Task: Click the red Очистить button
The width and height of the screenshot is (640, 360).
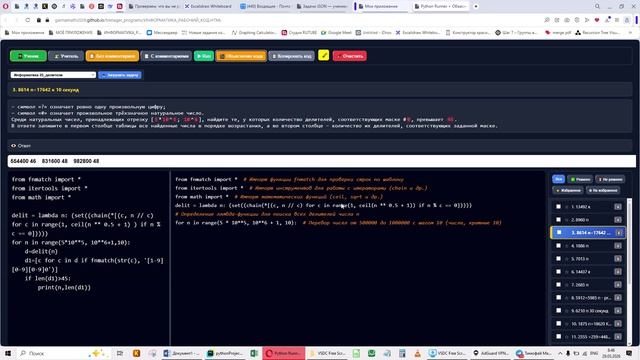Action: (x=349, y=56)
